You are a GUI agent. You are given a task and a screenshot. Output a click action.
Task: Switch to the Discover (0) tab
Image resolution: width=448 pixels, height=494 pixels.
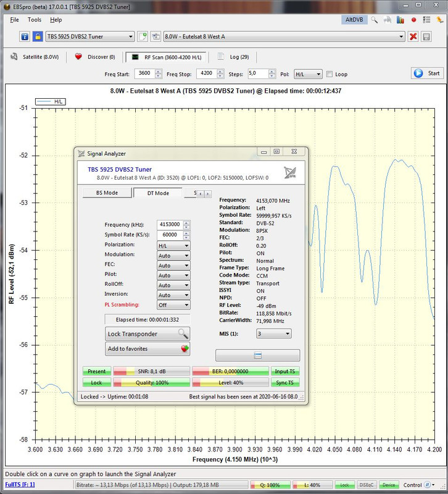point(95,57)
